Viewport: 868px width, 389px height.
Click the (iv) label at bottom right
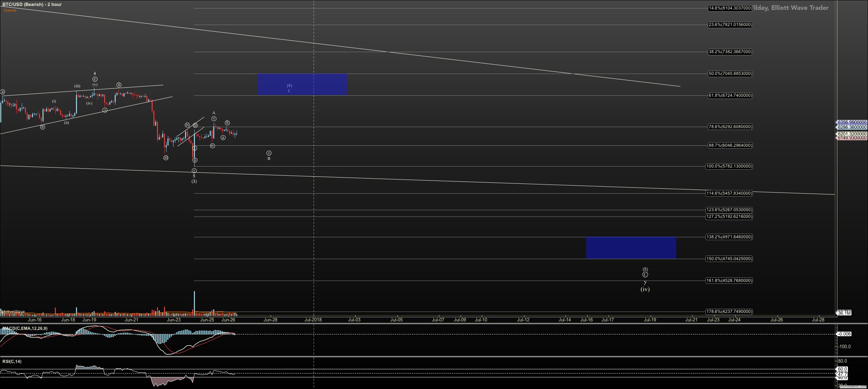pyautogui.click(x=645, y=289)
